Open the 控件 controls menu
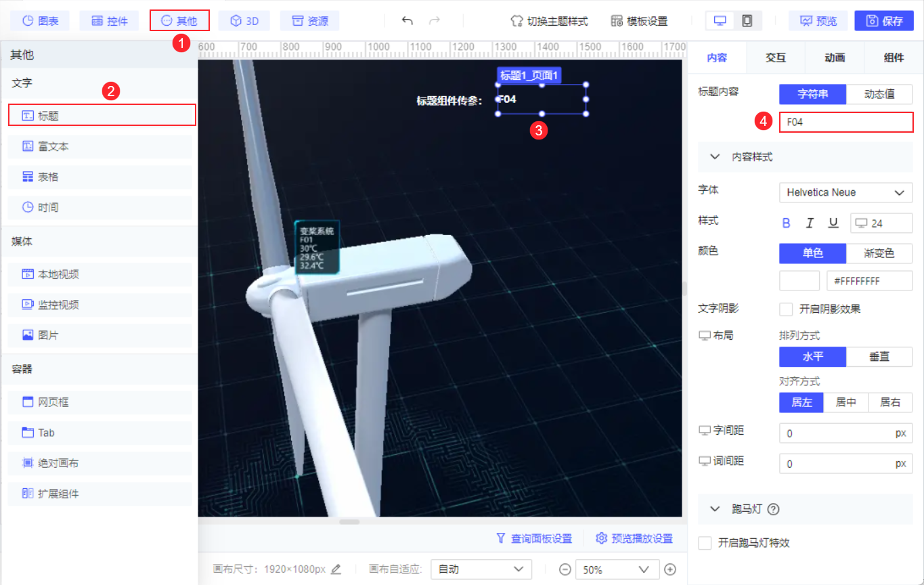The height and width of the screenshot is (585, 924). [109, 21]
